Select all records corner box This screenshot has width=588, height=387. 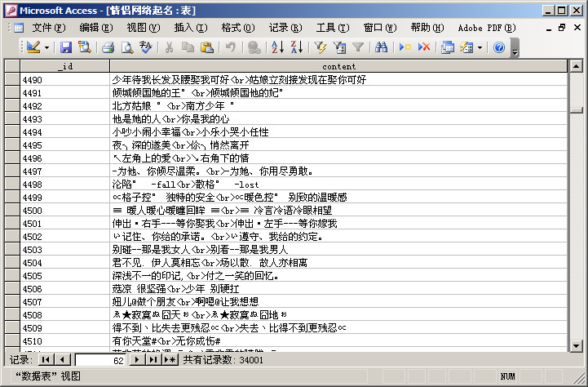click(12, 66)
